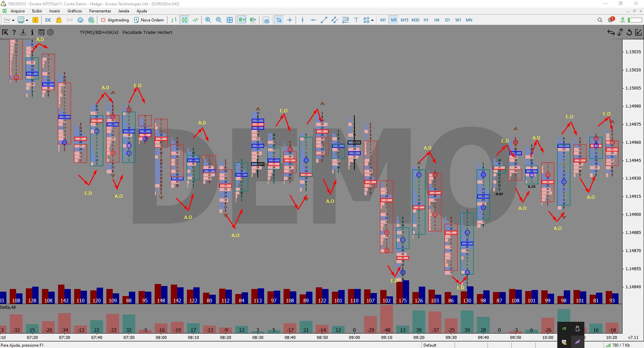This screenshot has width=644, height=348.
Task: Open the Ferramentas menu
Action: [x=100, y=11]
